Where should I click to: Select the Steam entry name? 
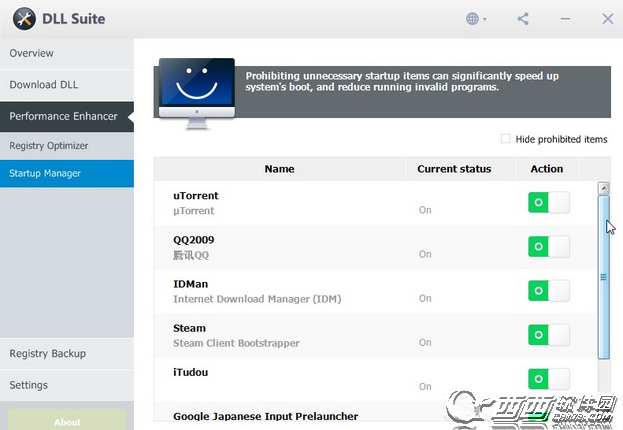point(189,328)
